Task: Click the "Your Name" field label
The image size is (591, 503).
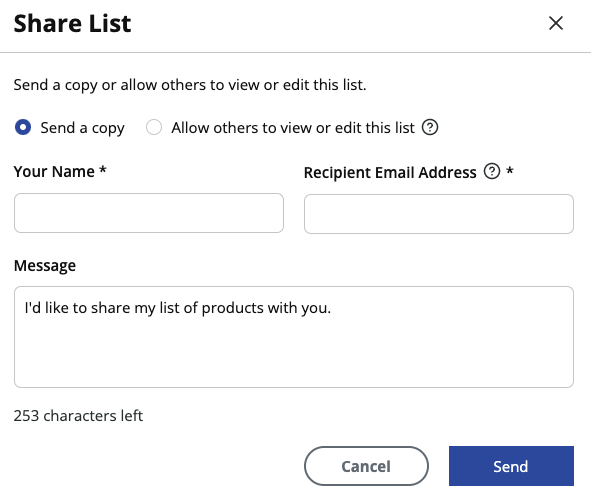Action: click(x=54, y=172)
